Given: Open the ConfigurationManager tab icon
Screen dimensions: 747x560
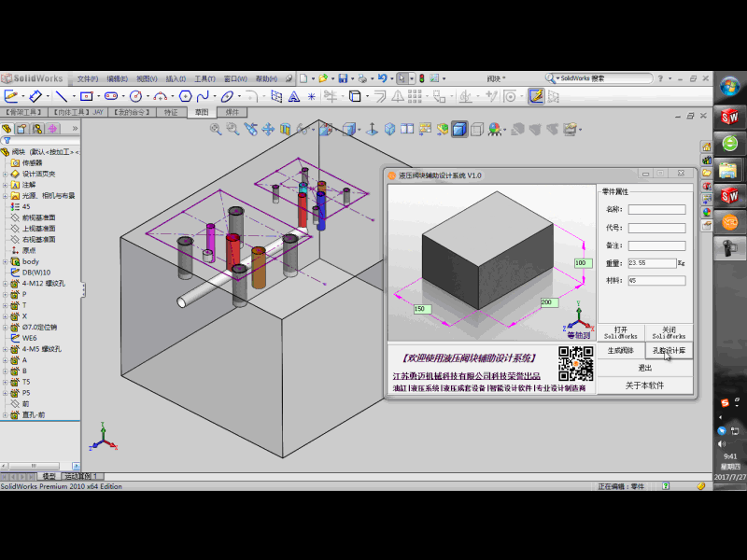Looking at the screenshot, I should pyautogui.click(x=37, y=129).
